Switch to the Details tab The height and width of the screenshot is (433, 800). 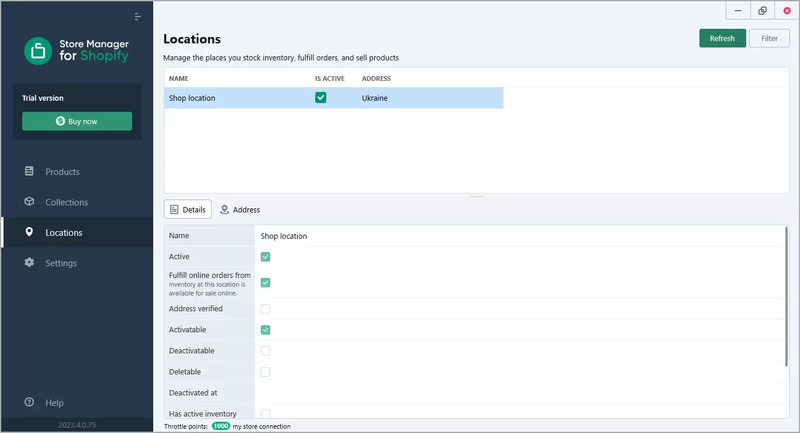coord(188,209)
